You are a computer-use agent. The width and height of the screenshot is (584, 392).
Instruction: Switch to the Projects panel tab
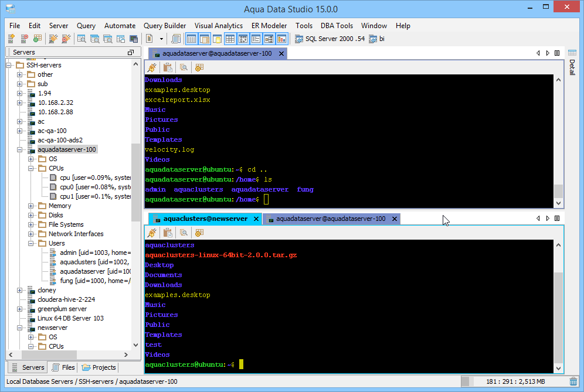tap(99, 367)
